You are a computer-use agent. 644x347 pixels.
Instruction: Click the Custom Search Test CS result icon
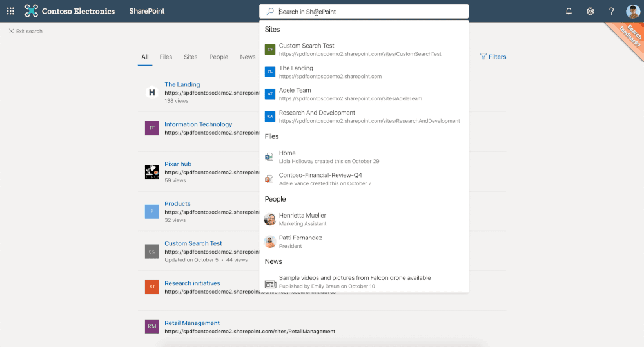152,252
